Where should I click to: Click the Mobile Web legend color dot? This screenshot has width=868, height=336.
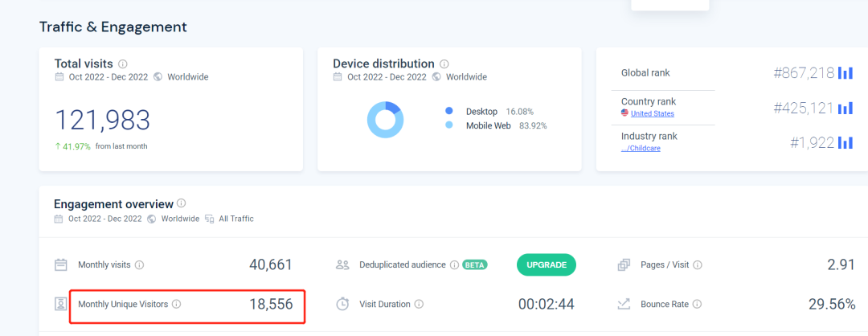tap(449, 125)
